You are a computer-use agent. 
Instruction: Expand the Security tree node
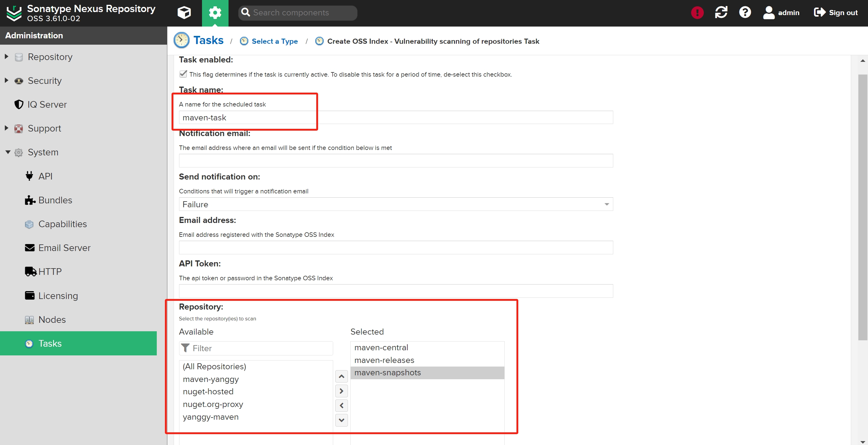[x=6, y=81]
